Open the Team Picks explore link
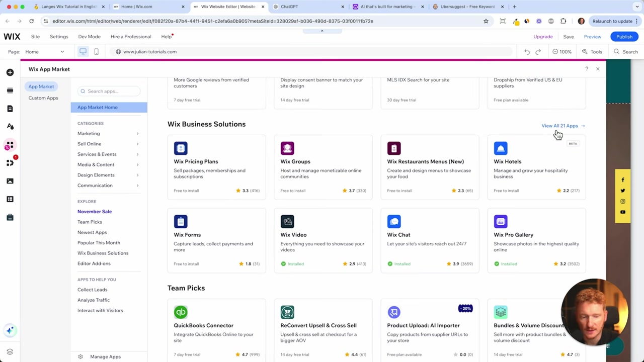Image resolution: width=644 pixels, height=362 pixels. (x=90, y=222)
